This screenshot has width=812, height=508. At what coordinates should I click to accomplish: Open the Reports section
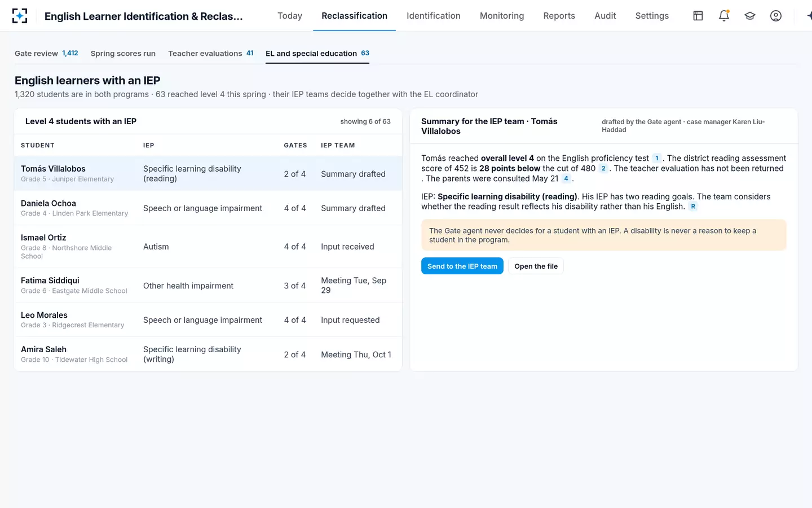pos(559,16)
